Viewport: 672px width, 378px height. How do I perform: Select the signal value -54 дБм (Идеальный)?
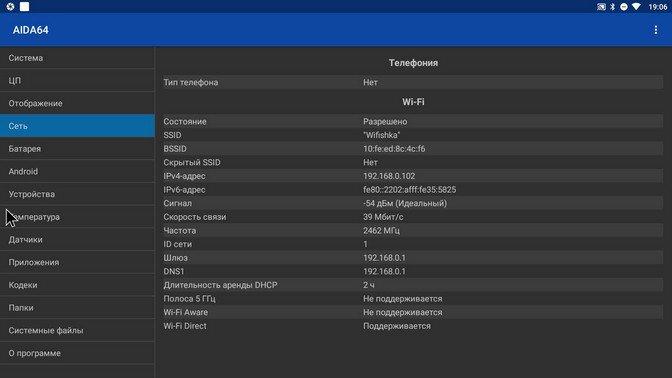click(x=405, y=203)
